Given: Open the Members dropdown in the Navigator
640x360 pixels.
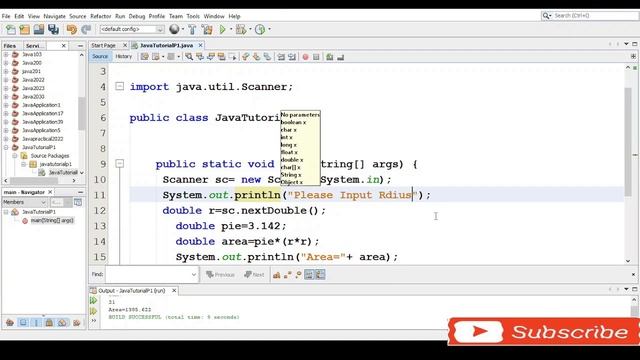Looking at the screenshot, I should (24, 202).
